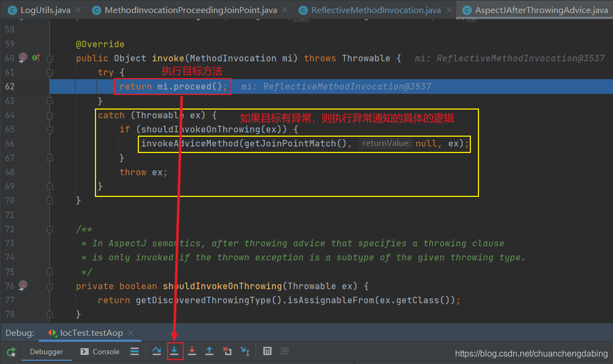Click the Evaluate Expression calculator icon
Screen dimensions: 613x364
click(x=267, y=351)
